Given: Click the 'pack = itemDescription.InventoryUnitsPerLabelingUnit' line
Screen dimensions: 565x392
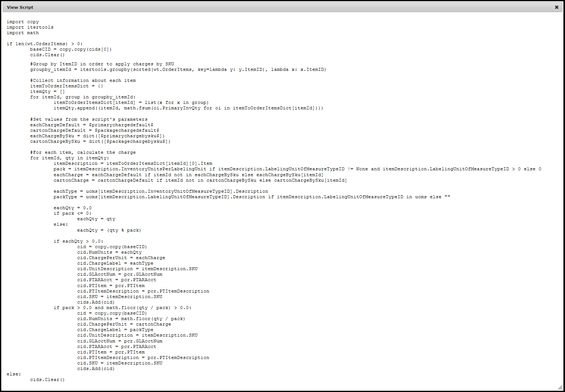Looking at the screenshot, I should point(298,169).
